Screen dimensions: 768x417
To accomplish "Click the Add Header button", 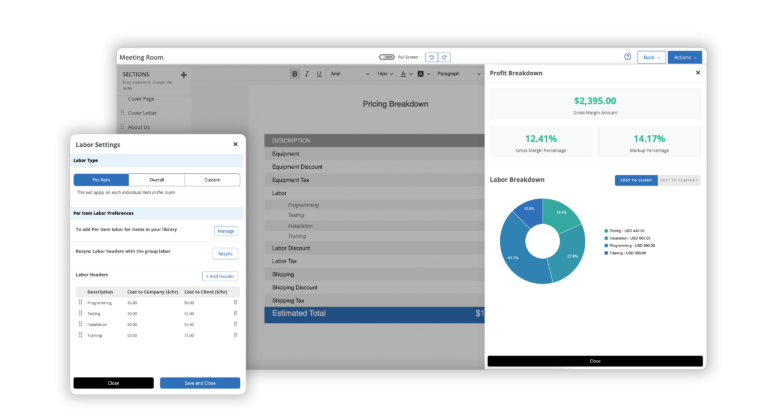I will pyautogui.click(x=220, y=275).
